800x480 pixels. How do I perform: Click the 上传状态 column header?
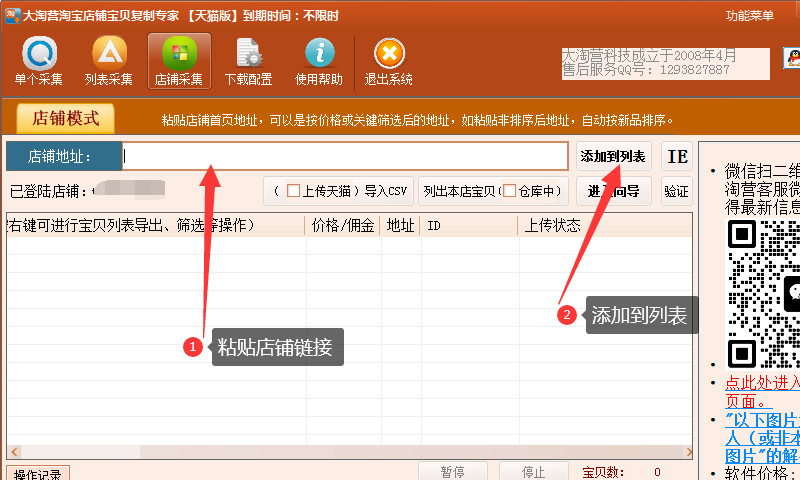[x=552, y=225]
